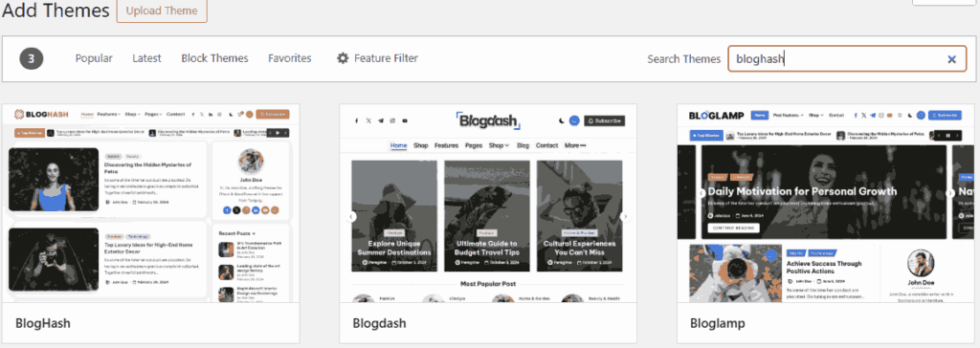980x348 pixels.
Task: Open the Feature Filter gear icon
Action: point(343,58)
